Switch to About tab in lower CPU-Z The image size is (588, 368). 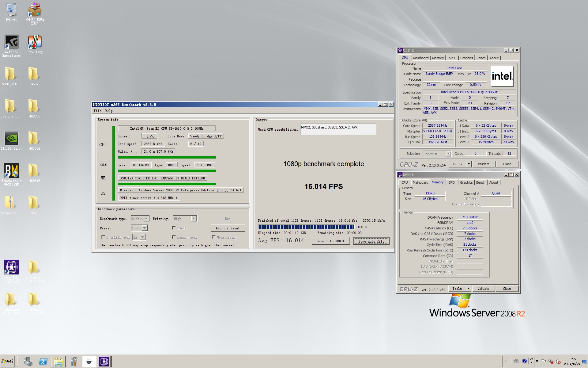pyautogui.click(x=493, y=182)
